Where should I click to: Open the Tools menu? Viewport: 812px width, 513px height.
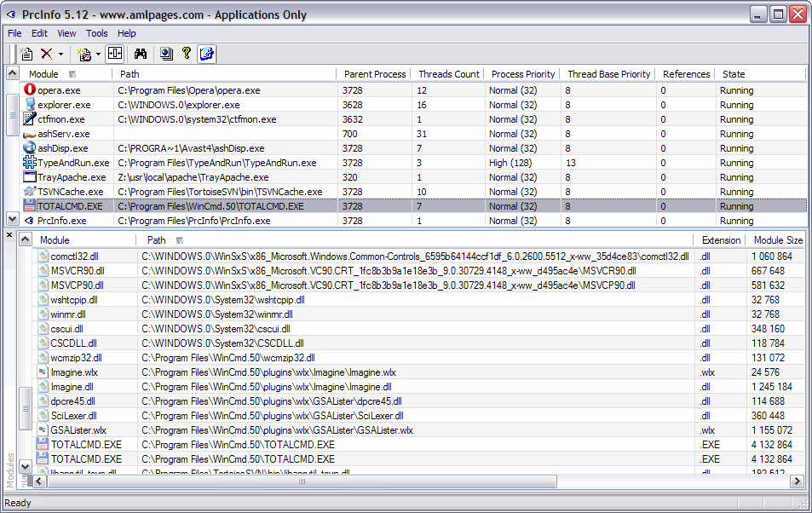(x=97, y=33)
